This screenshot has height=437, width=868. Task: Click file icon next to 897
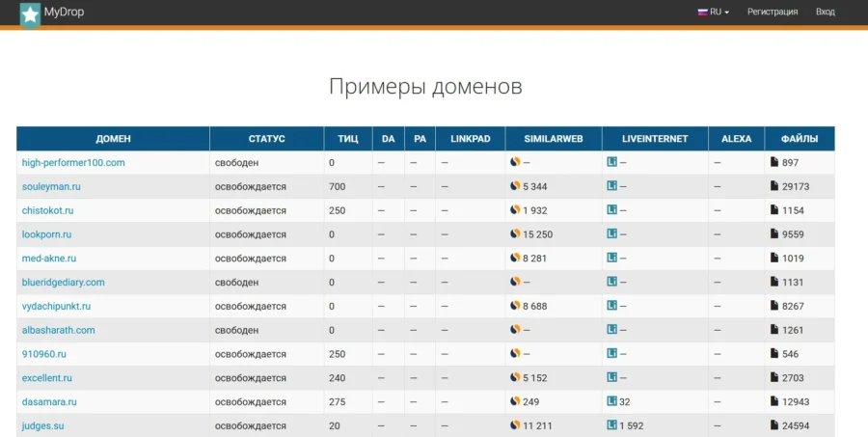click(774, 162)
